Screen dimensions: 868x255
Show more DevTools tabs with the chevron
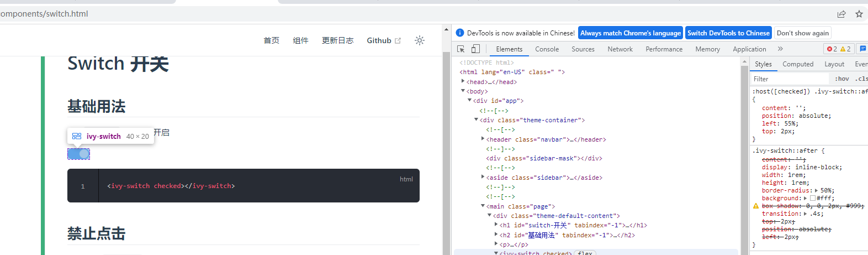point(780,49)
